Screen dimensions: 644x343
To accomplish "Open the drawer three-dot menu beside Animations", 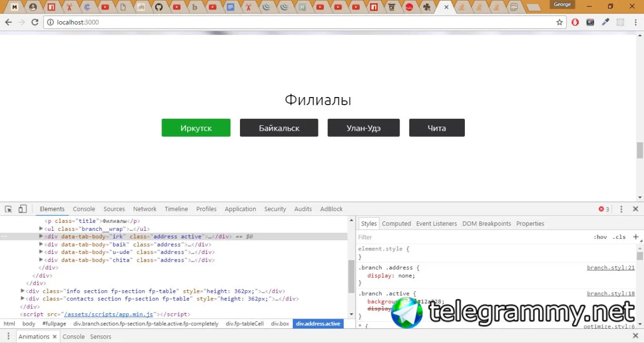I will click(x=9, y=336).
